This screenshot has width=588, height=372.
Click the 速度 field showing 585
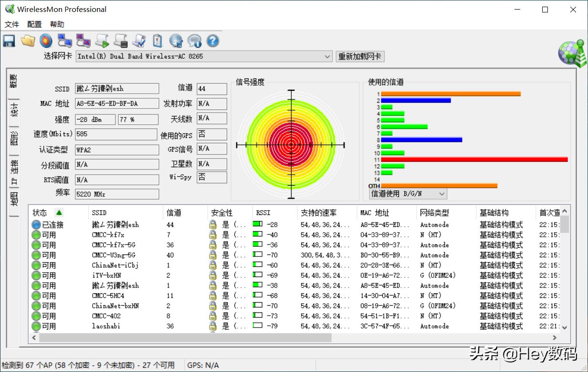[x=116, y=134]
